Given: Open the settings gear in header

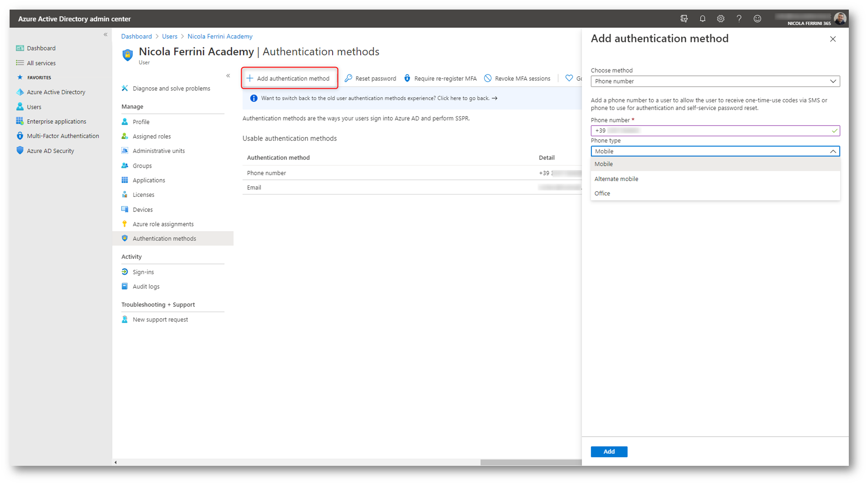Looking at the screenshot, I should click(x=721, y=19).
